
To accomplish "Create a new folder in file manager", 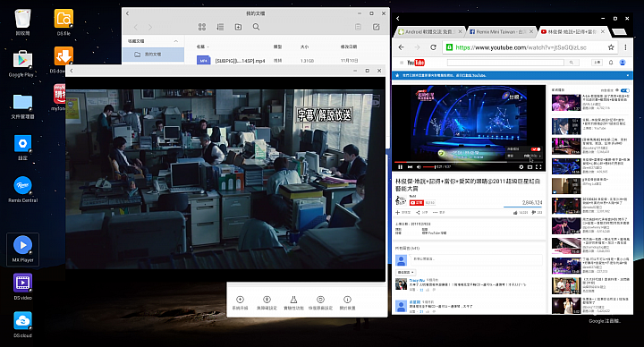I will (x=238, y=27).
